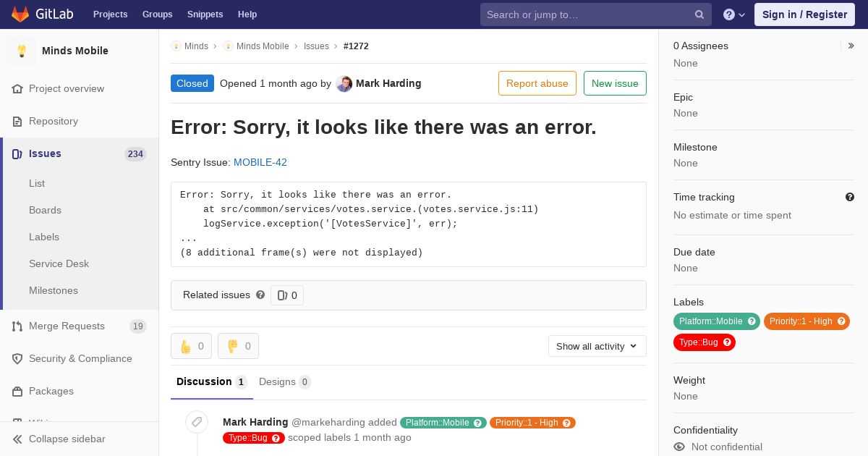
Task: Switch to the Discussion tab
Action: [x=212, y=381]
